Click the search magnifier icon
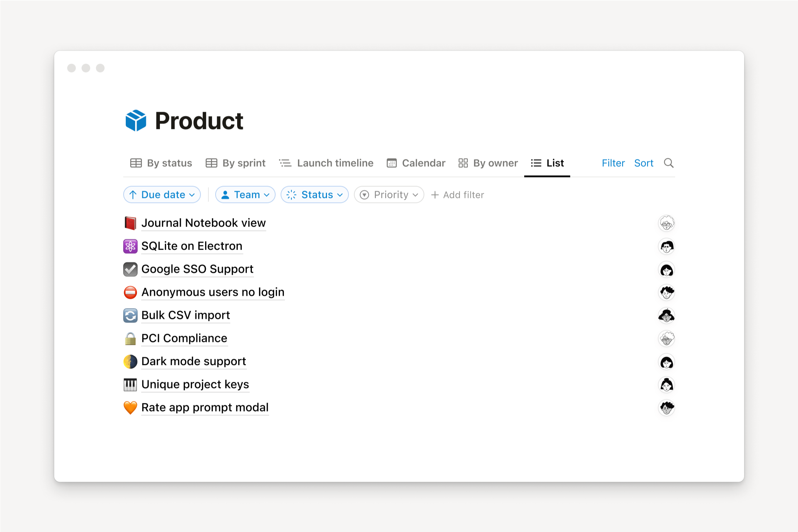Screen dimensions: 798x532 [668, 163]
